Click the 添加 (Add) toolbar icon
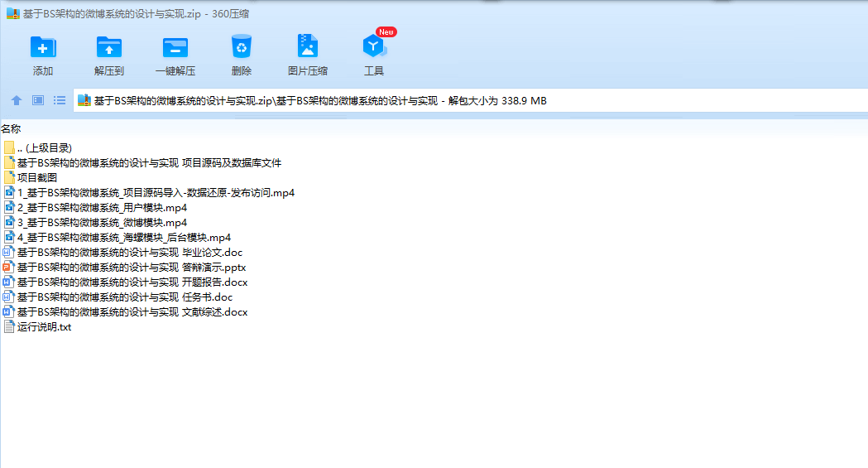Image resolution: width=868 pixels, height=468 pixels. click(43, 48)
